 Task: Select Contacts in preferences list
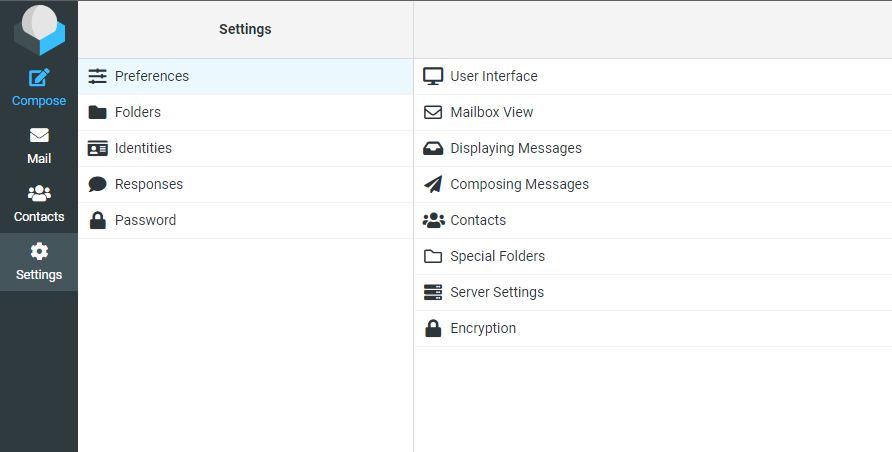(653, 221)
